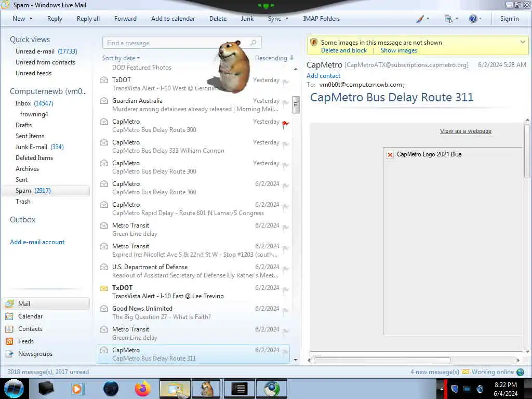Viewport: 532px width, 399px height.
Task: Open the Sort by date dropdown
Action: point(121,58)
